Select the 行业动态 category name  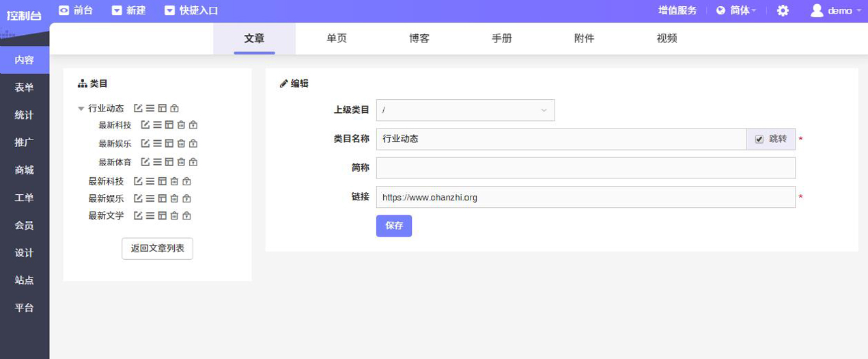click(106, 108)
